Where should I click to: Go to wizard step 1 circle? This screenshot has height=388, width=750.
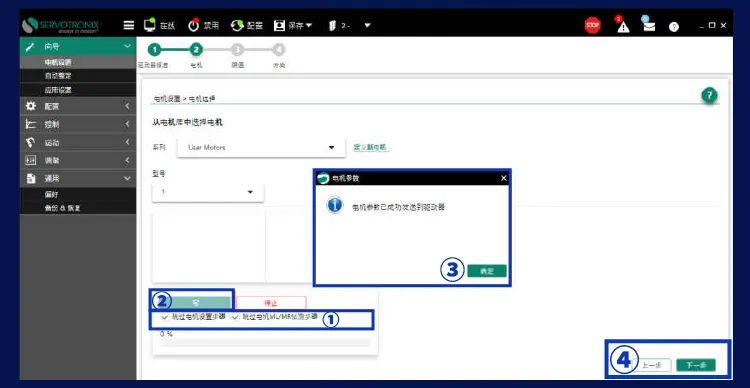[154, 49]
